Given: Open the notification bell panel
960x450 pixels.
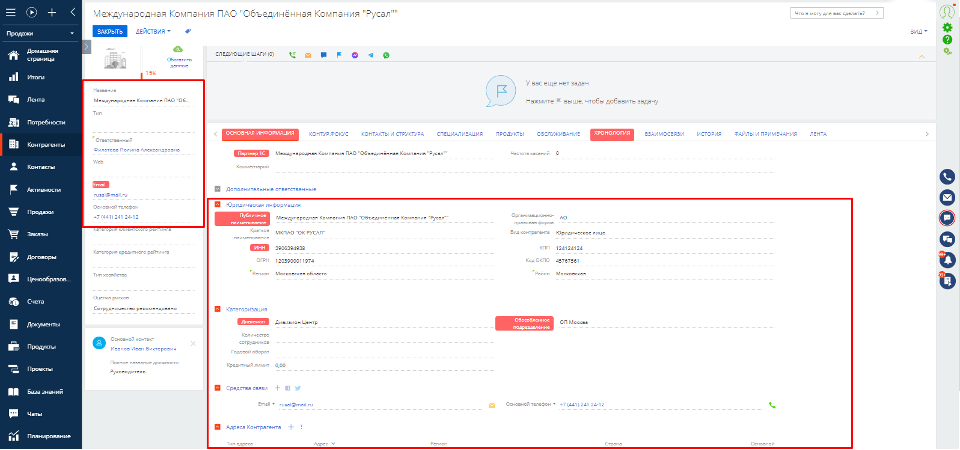Looking at the screenshot, I should (x=947, y=260).
